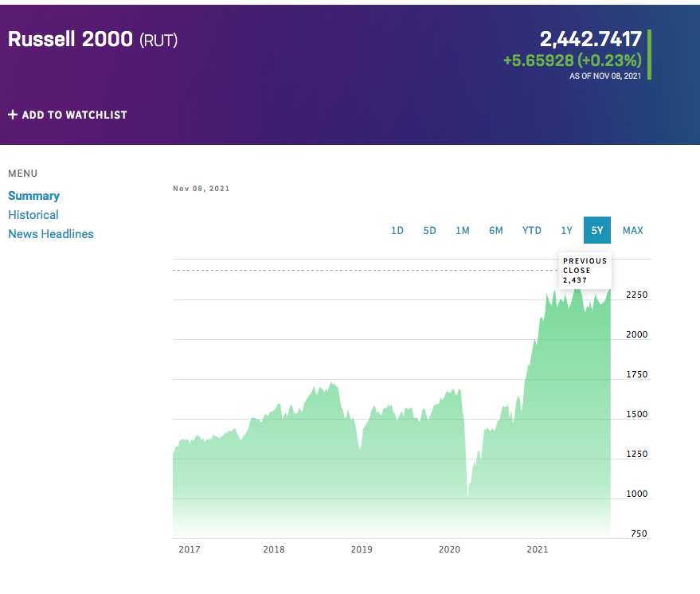This screenshot has height=594, width=700.
Task: Go to News Headlines
Action: tap(51, 234)
